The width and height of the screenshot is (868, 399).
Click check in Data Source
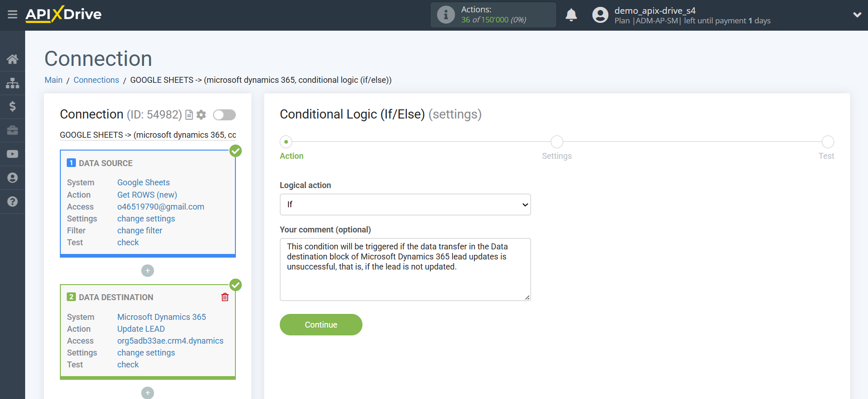[128, 243]
